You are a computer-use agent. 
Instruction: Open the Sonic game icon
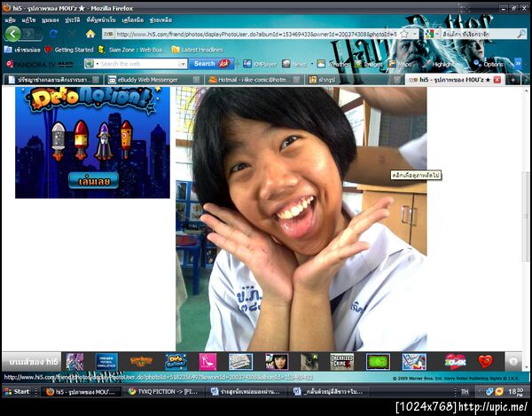[x=414, y=362]
